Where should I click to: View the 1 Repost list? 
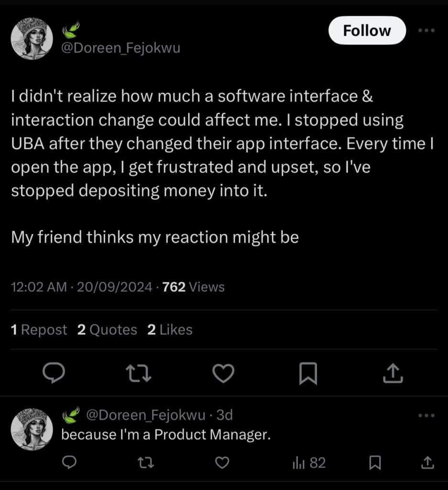click(x=39, y=330)
